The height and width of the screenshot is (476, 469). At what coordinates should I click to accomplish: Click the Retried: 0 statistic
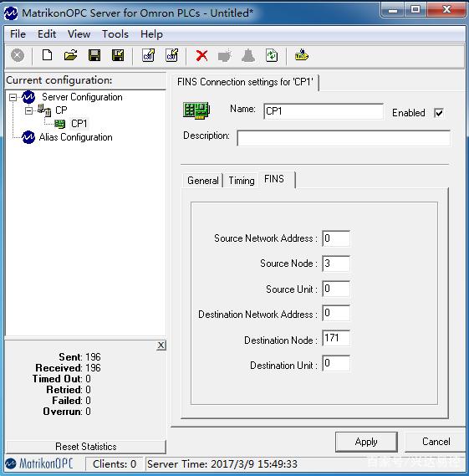pos(69,390)
